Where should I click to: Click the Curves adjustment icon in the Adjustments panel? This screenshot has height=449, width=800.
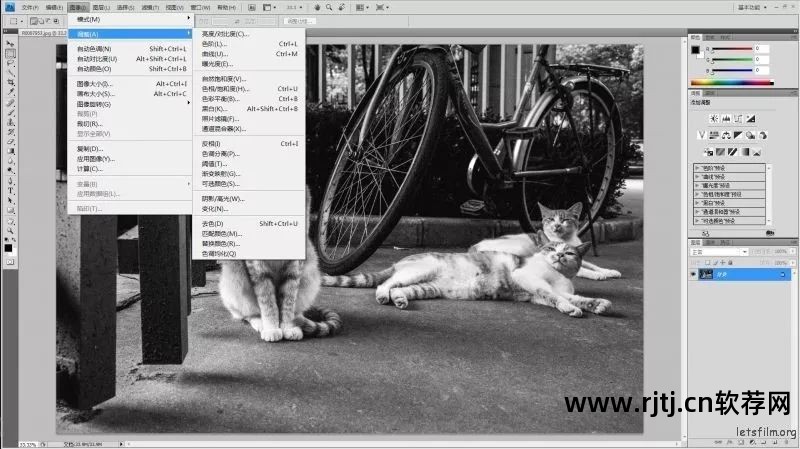pyautogui.click(x=740, y=118)
